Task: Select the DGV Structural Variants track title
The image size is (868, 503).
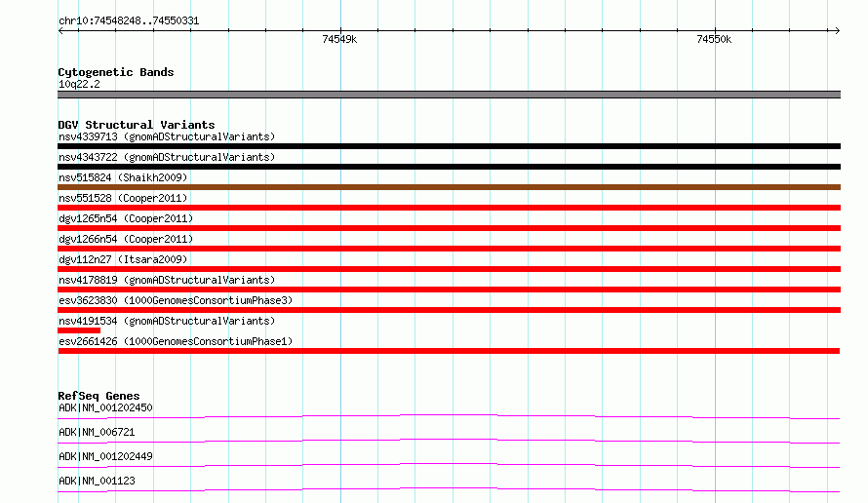Action: click(x=137, y=125)
